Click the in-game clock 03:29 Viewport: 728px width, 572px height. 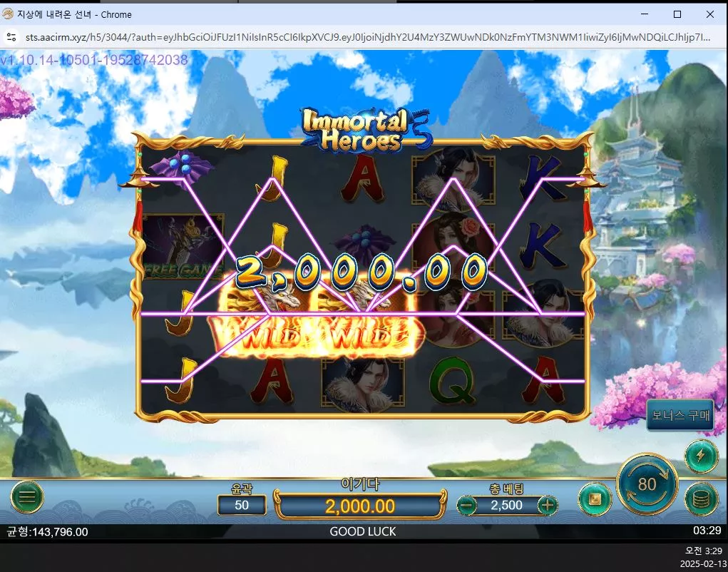pos(707,530)
